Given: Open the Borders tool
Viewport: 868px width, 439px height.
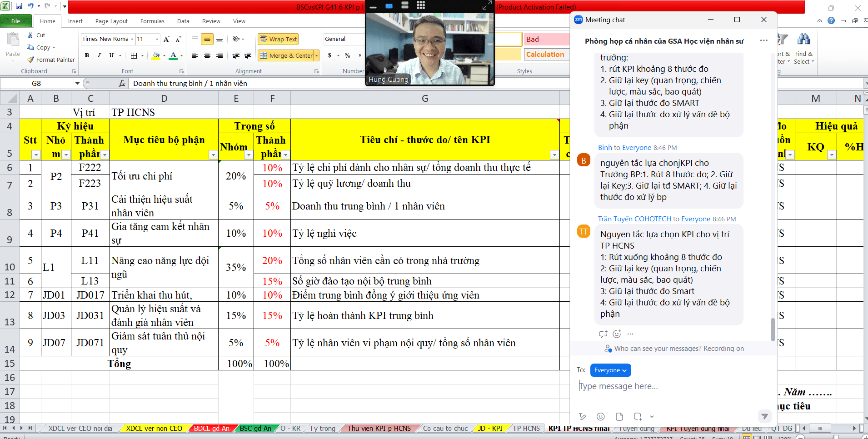Looking at the screenshot, I should coord(134,55).
